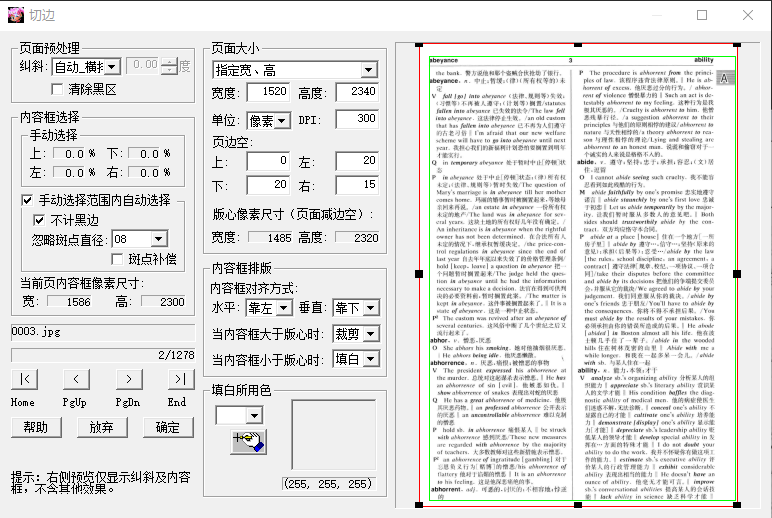Click the deskew angle spinner arrows
The image size is (772, 518).
[x=169, y=66]
